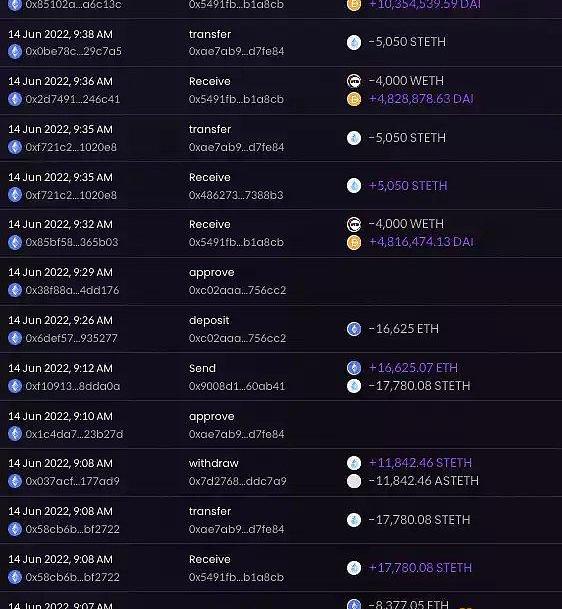
Task: Open transaction hash 0x1c4da7...23b27d
Action: [x=74, y=434]
